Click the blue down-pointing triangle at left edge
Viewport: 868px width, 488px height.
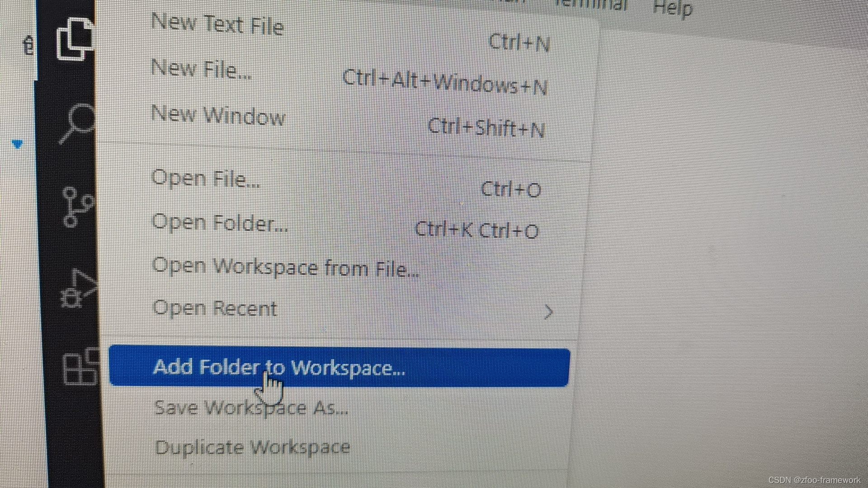tap(17, 145)
